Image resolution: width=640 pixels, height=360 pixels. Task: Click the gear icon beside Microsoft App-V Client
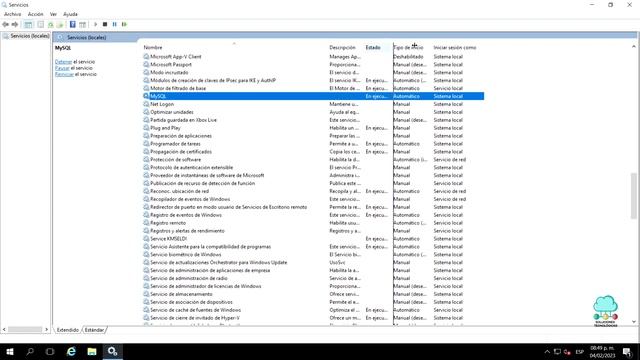click(x=146, y=56)
